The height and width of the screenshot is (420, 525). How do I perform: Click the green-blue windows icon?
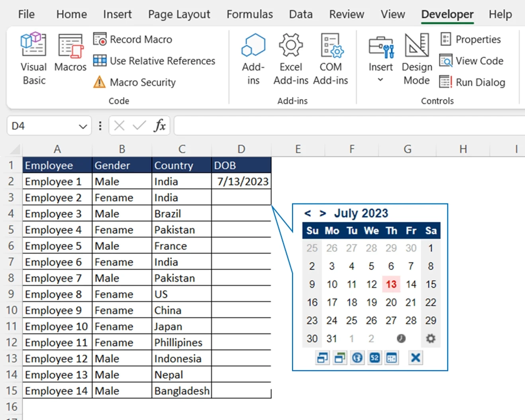[x=340, y=358]
